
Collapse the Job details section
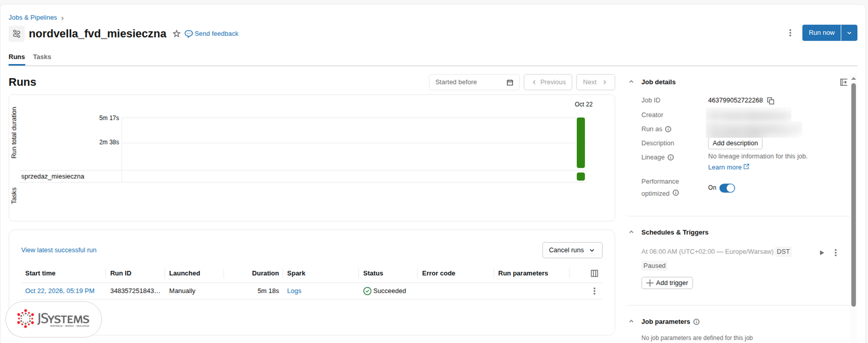[631, 82]
